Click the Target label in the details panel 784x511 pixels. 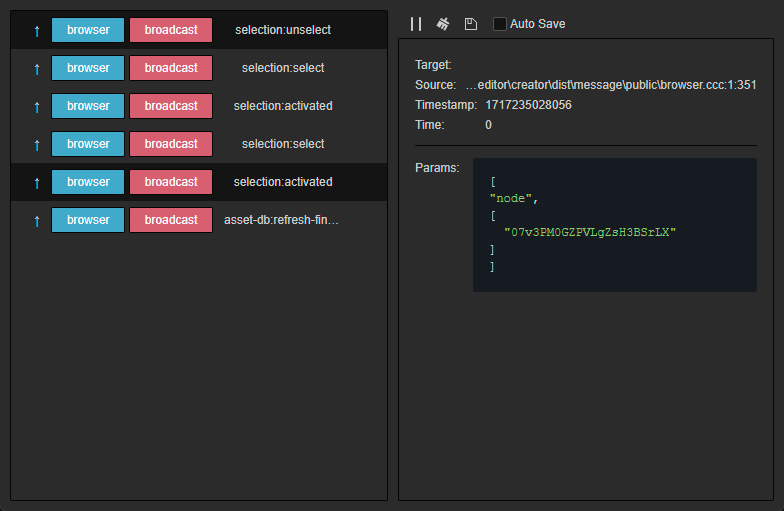coord(433,65)
